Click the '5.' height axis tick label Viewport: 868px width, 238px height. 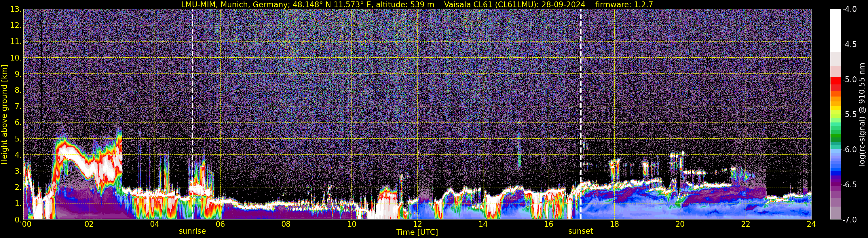[18, 139]
